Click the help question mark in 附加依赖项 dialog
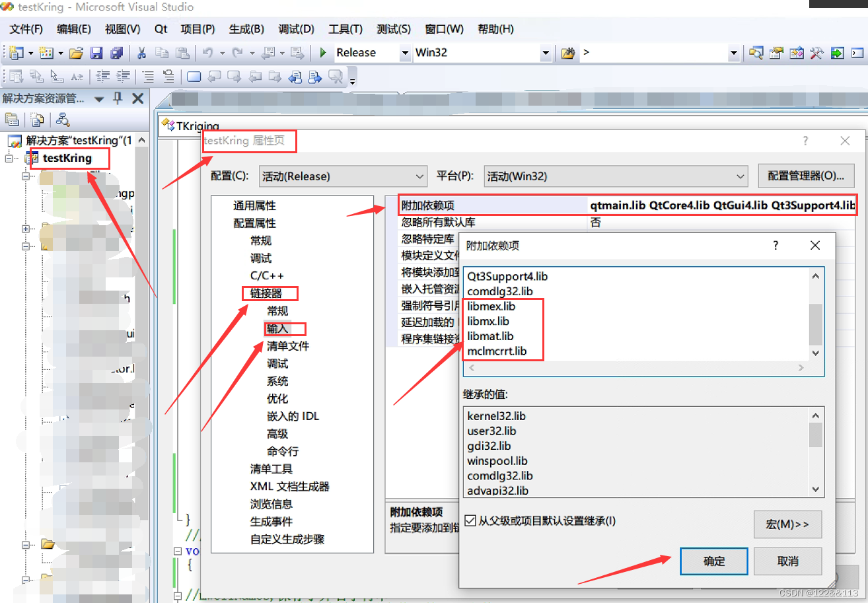 (x=776, y=245)
